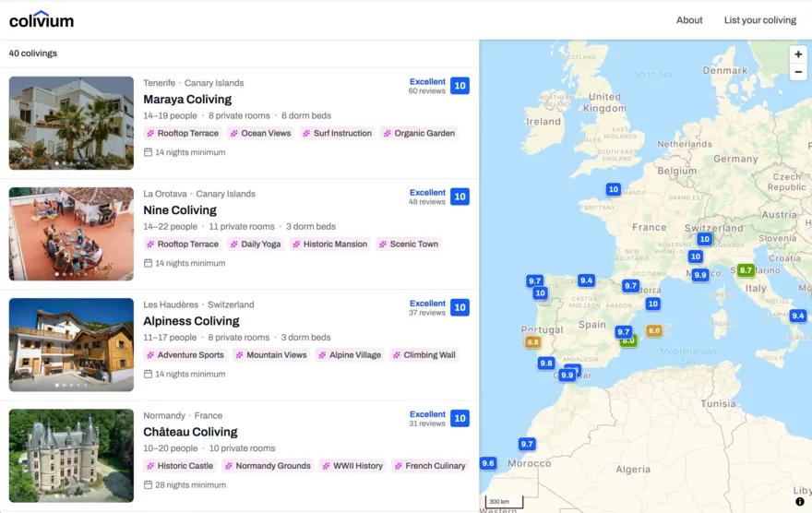Click the Nine Coliving terrace photo
The width and height of the screenshot is (812, 513).
click(71, 233)
